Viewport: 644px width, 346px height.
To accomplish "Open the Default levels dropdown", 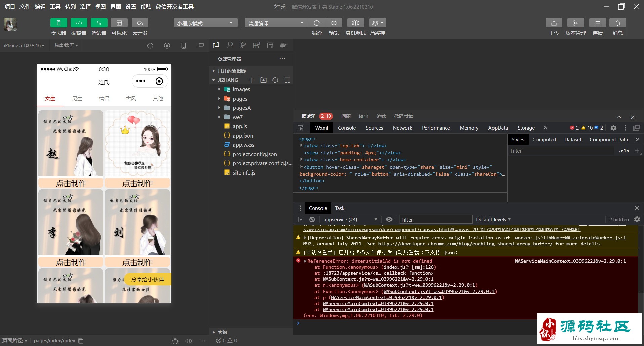I will pyautogui.click(x=493, y=220).
